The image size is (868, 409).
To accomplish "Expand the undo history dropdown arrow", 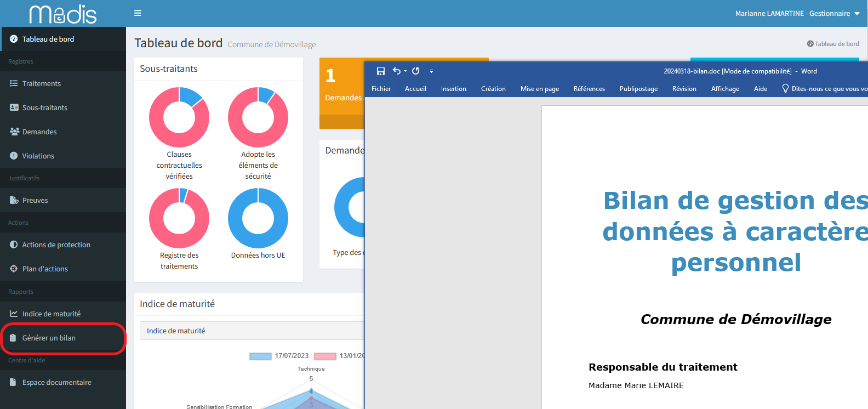I will [406, 71].
